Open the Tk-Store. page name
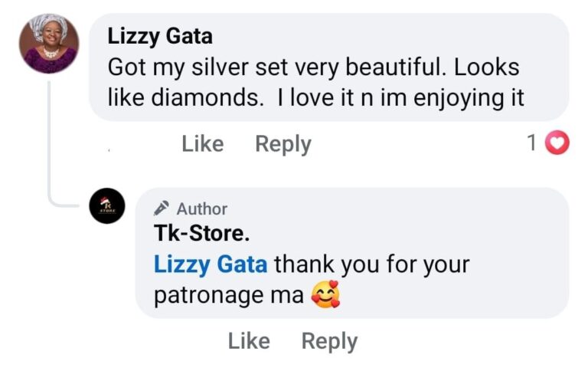 pos(202,234)
